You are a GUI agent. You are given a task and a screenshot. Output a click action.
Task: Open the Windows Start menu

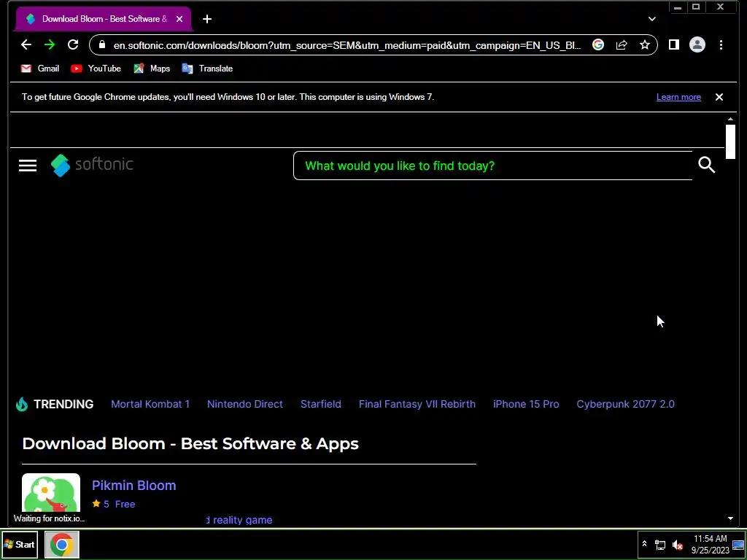(x=20, y=544)
